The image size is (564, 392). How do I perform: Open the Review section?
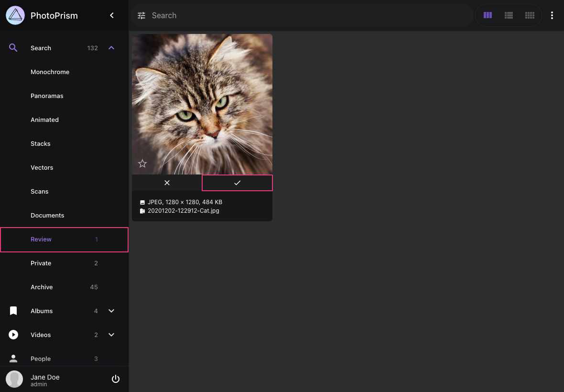click(41, 239)
